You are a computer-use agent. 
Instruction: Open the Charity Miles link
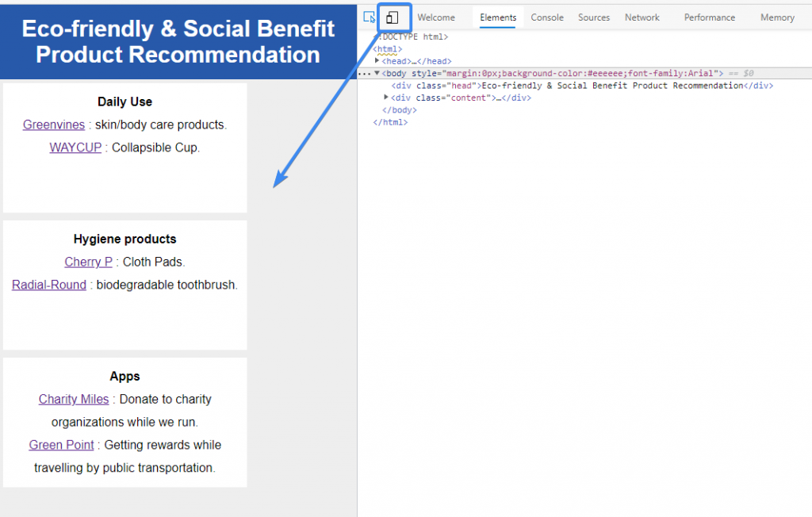tap(74, 400)
